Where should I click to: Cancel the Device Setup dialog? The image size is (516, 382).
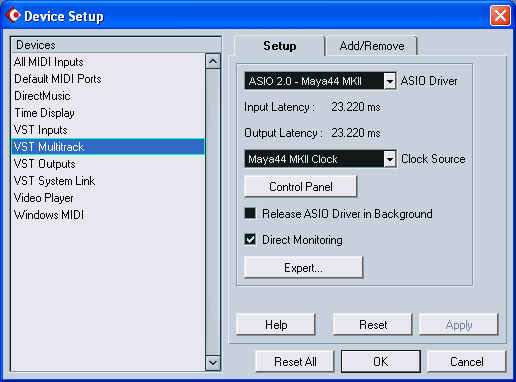pyautogui.click(x=467, y=361)
